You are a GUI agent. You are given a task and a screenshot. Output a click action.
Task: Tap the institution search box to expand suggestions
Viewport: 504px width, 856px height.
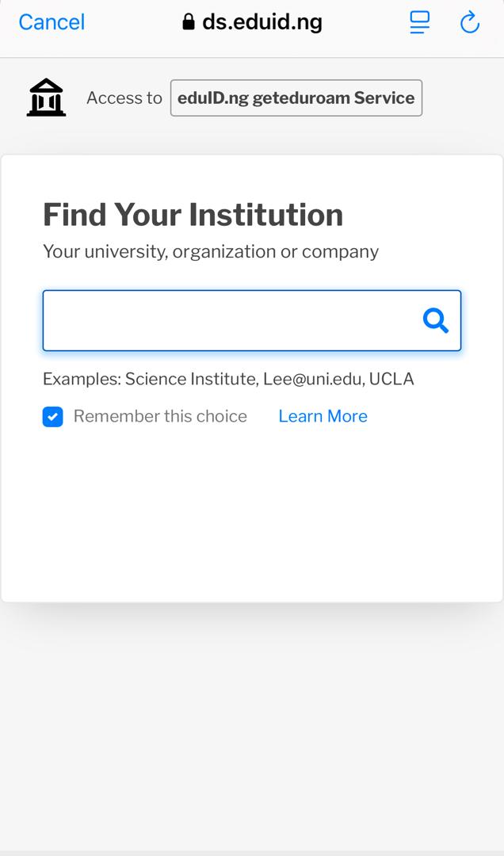(x=238, y=320)
